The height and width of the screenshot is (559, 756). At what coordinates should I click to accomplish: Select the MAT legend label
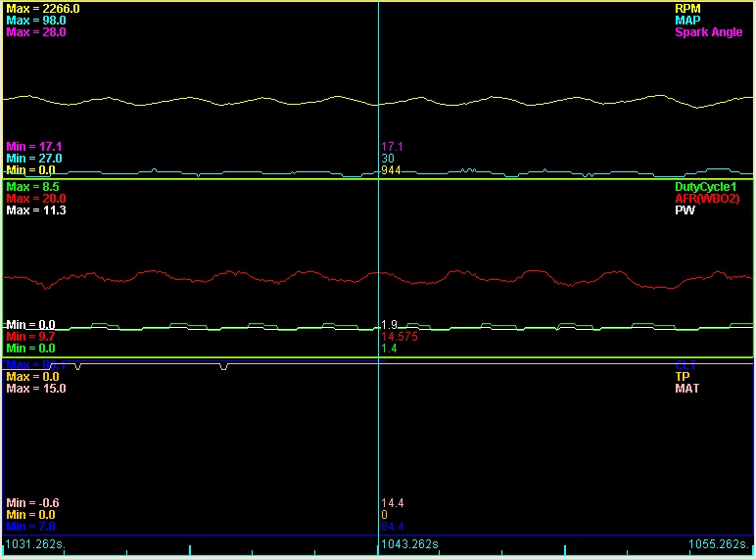(686, 389)
